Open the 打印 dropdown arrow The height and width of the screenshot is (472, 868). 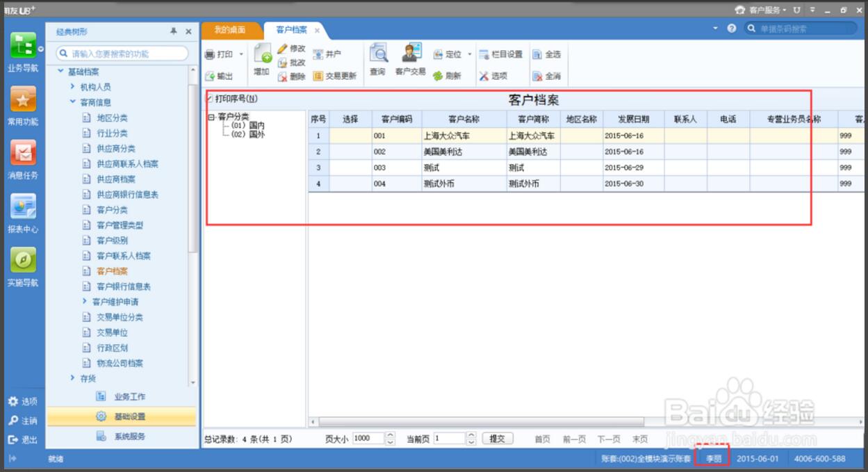(x=242, y=54)
